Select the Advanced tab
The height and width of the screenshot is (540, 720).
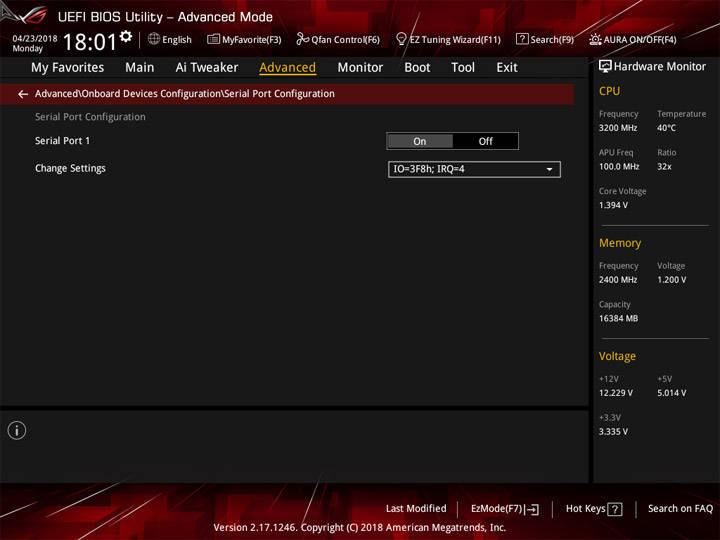pyautogui.click(x=287, y=68)
